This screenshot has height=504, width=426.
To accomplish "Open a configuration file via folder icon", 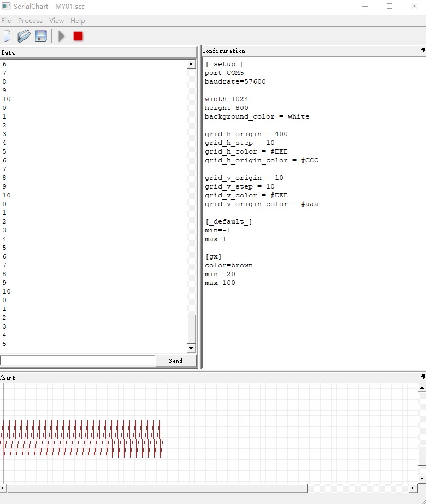I will (x=23, y=36).
